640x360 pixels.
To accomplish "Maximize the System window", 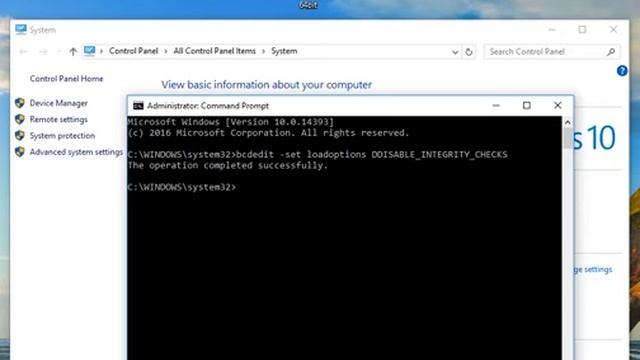I will pyautogui.click(x=582, y=30).
